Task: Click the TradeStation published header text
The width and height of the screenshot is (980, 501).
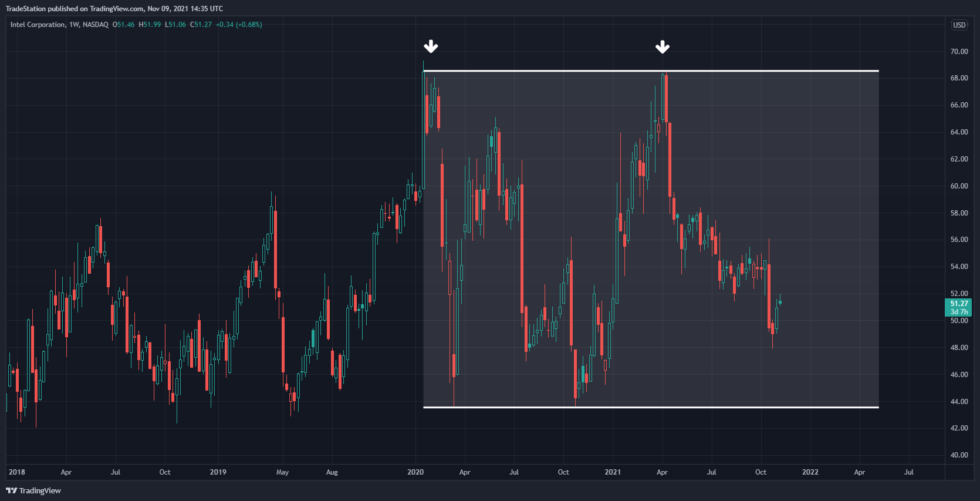Action: (114, 9)
